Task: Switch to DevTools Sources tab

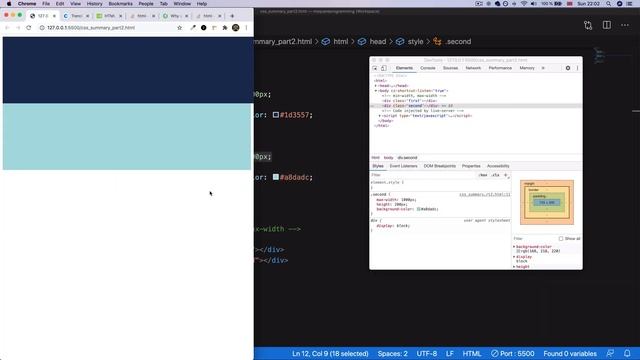Action: click(x=450, y=68)
